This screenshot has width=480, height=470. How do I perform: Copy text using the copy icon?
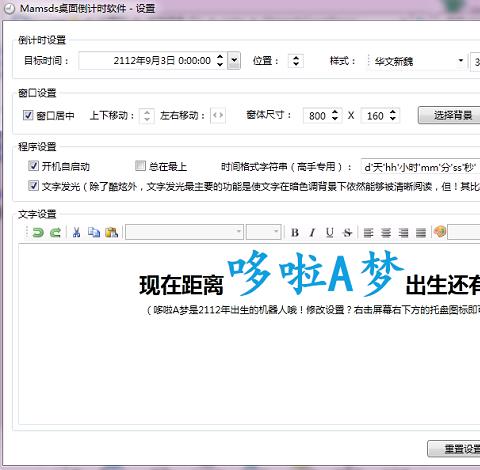point(94,232)
